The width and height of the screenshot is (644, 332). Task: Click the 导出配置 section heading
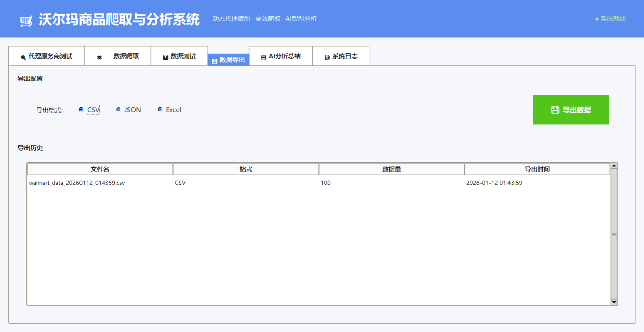30,79
